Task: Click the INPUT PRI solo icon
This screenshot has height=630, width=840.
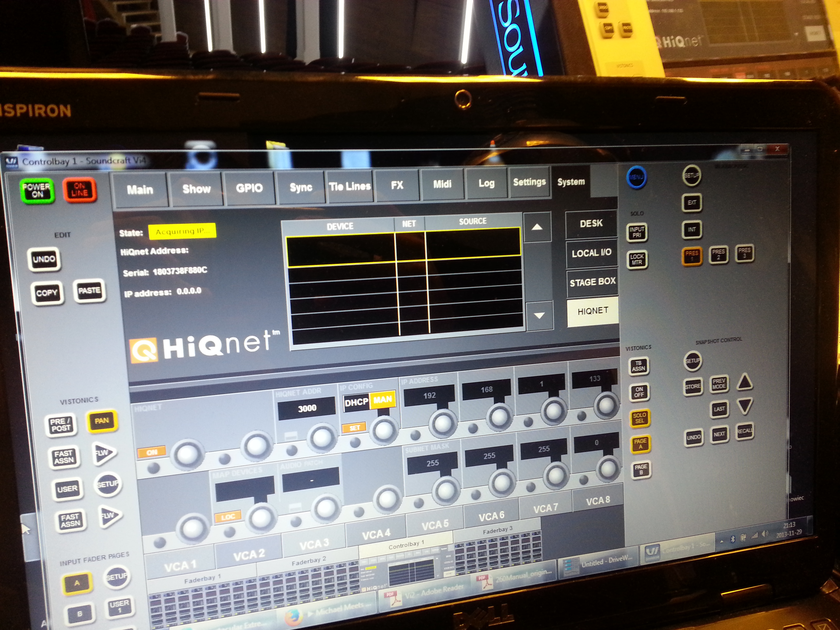Action: point(637,232)
